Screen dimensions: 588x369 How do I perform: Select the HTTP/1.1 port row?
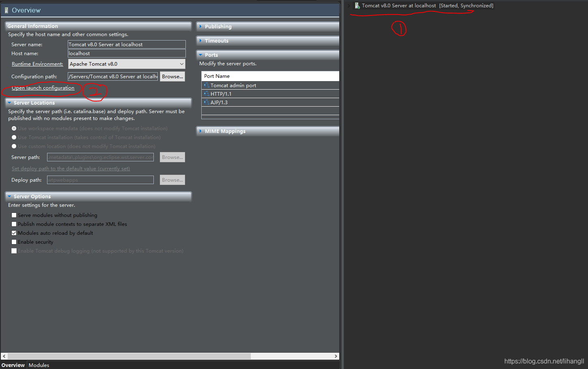pos(270,94)
